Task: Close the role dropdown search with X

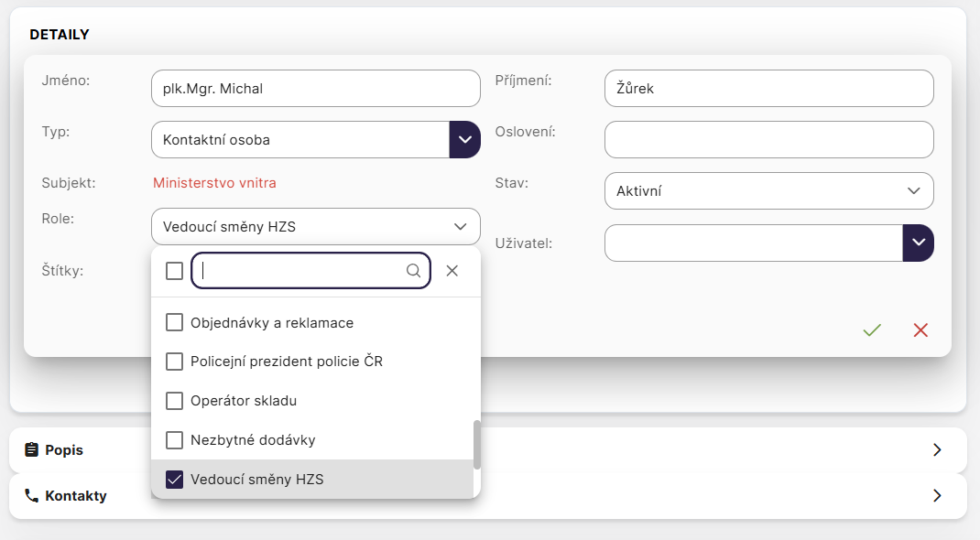Action: pos(452,271)
